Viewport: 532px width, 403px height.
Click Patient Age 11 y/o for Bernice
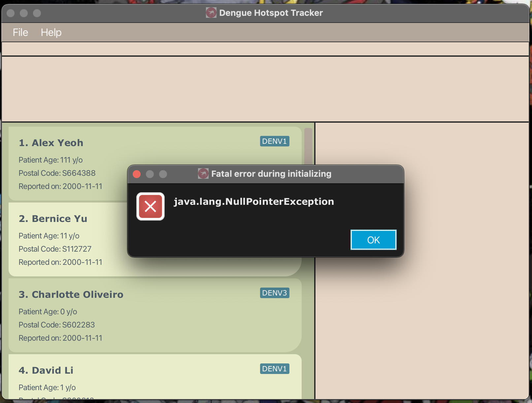(x=49, y=236)
